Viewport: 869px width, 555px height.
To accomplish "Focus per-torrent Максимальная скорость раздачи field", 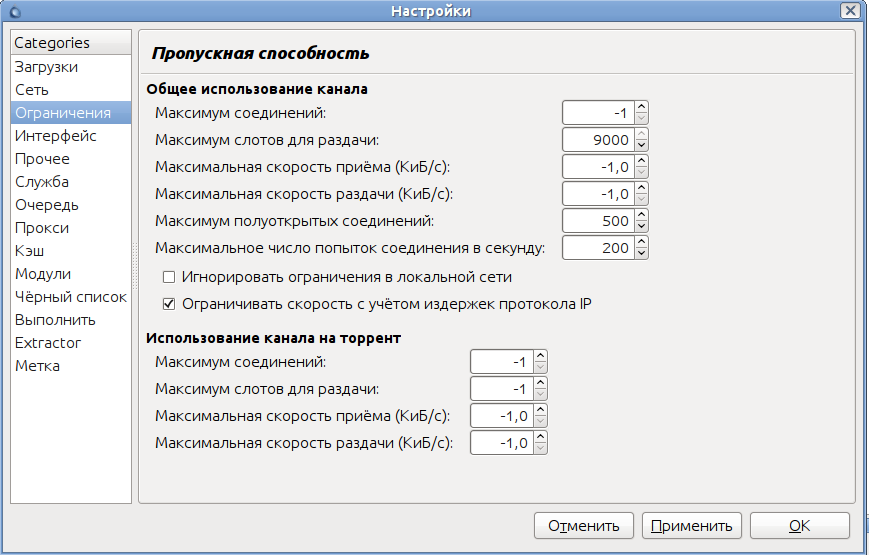I will click(502, 443).
